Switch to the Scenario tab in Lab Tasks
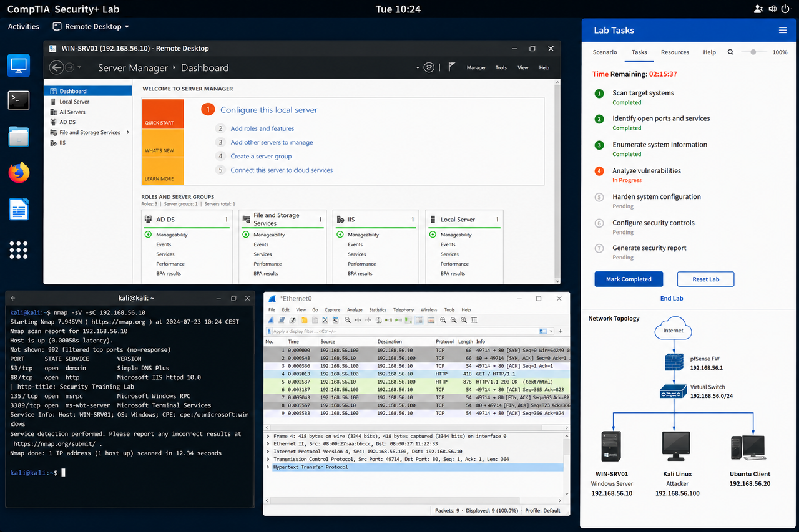This screenshot has width=799, height=532. click(x=605, y=52)
